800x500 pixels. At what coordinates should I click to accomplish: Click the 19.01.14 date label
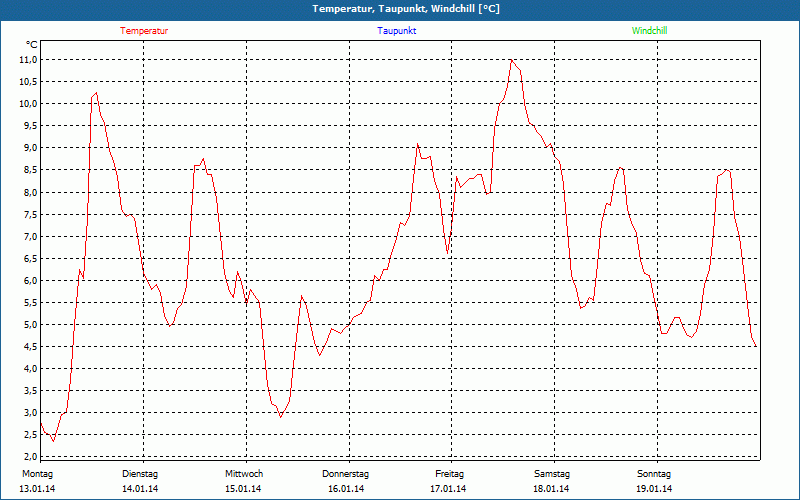(654, 489)
